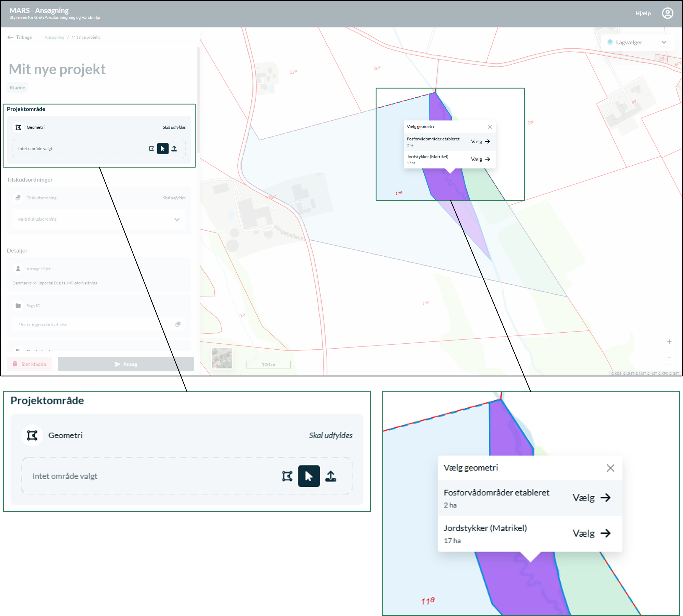Delete draft with Slet kladde
This screenshot has width=683, height=616.
tap(29, 364)
